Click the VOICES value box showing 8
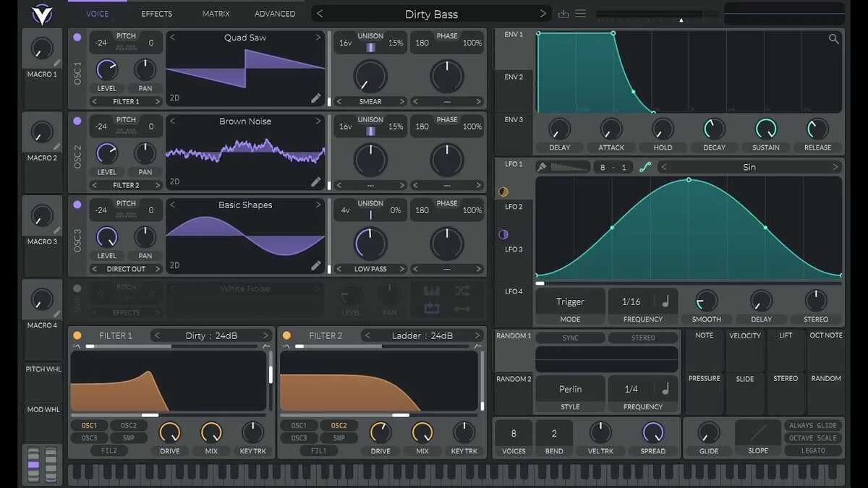868x488 pixels. [x=514, y=433]
